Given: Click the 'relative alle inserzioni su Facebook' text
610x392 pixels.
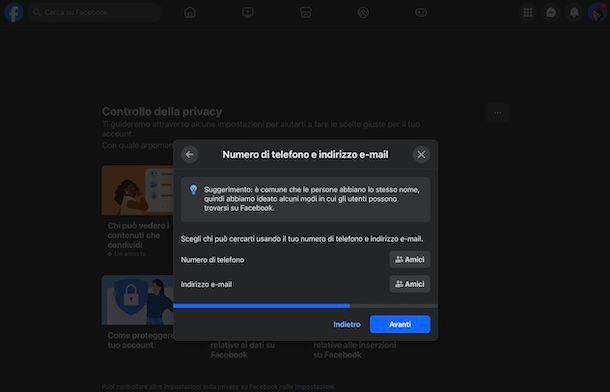Looking at the screenshot, I should tap(354, 350).
